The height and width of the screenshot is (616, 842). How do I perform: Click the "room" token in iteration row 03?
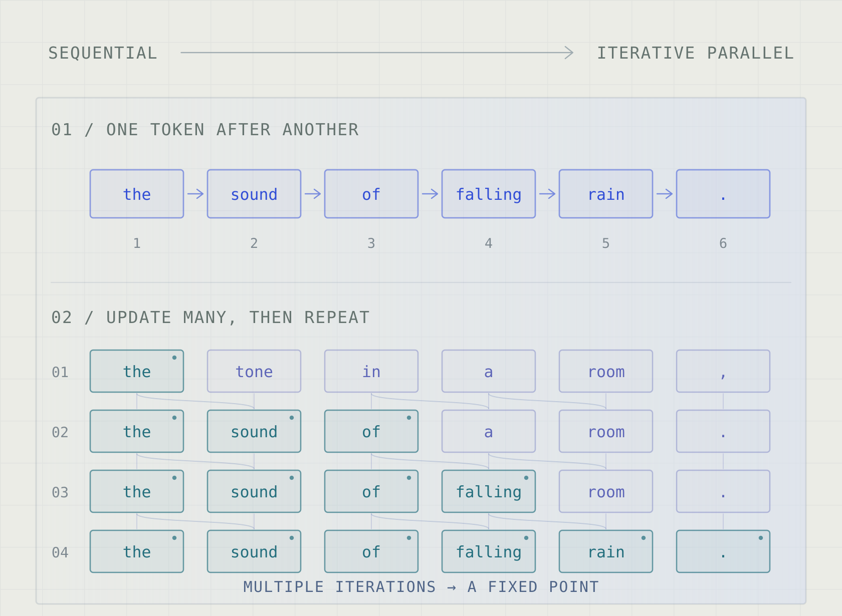[x=606, y=491]
